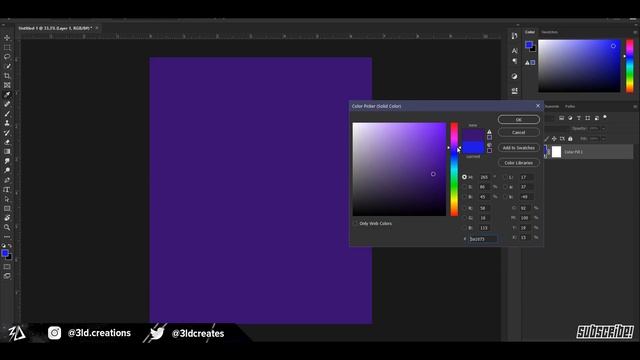The width and height of the screenshot is (640, 360).
Task: Click not-web-safe cube icon in Color Picker
Action: pyautogui.click(x=489, y=145)
